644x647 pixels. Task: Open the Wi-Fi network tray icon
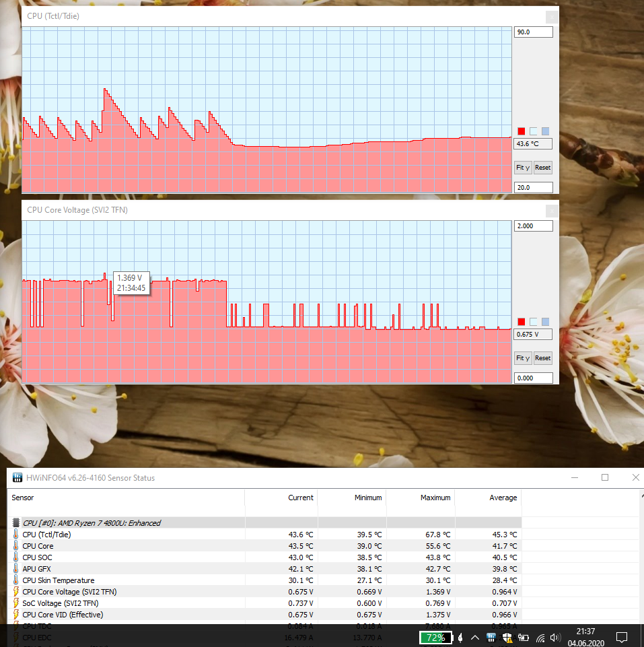[540, 638]
